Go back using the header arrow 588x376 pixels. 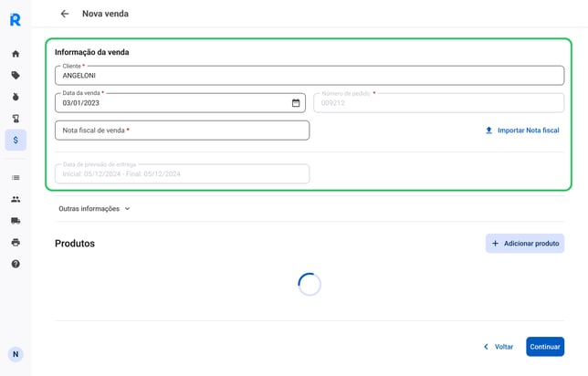[x=65, y=14]
